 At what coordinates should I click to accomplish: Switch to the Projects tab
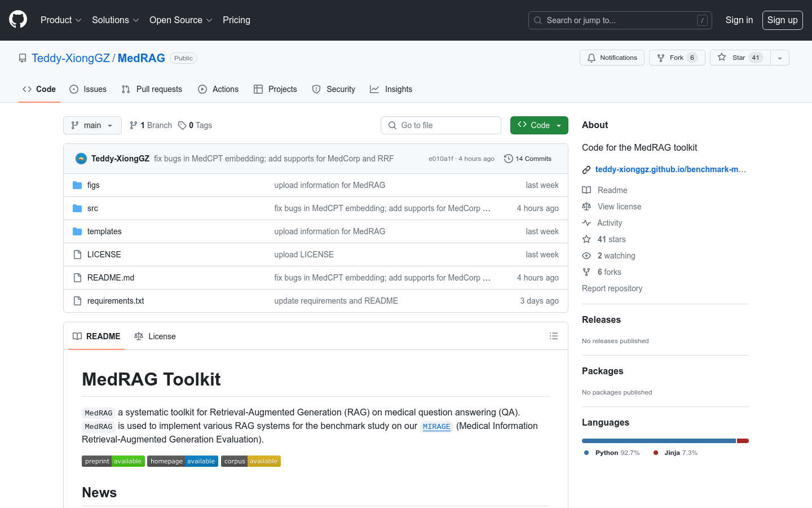[275, 89]
